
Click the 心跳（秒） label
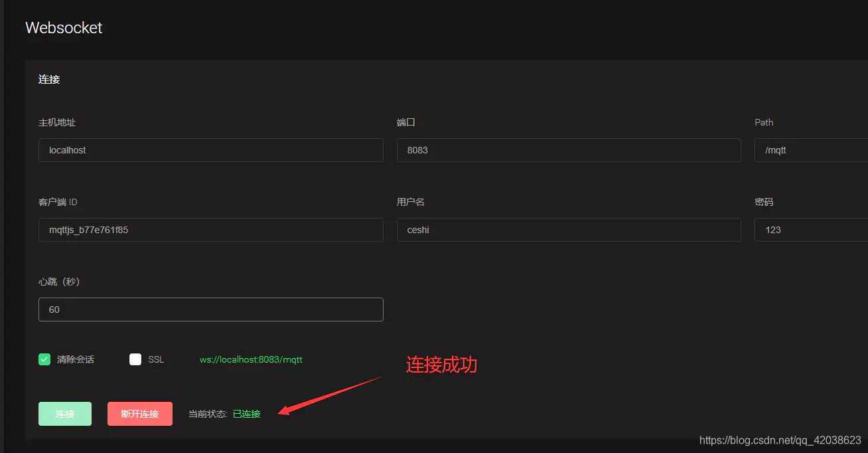(59, 282)
